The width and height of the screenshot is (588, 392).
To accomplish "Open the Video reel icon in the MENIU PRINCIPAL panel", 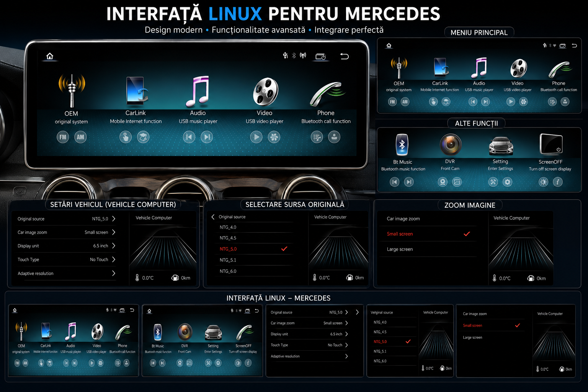I will click(x=518, y=68).
